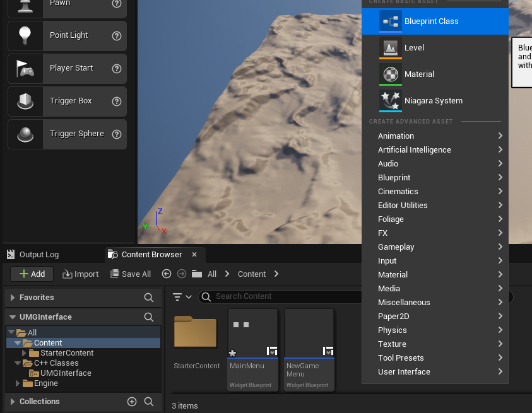
Task: Expand the StarterContent tree folder
Action: click(x=24, y=353)
